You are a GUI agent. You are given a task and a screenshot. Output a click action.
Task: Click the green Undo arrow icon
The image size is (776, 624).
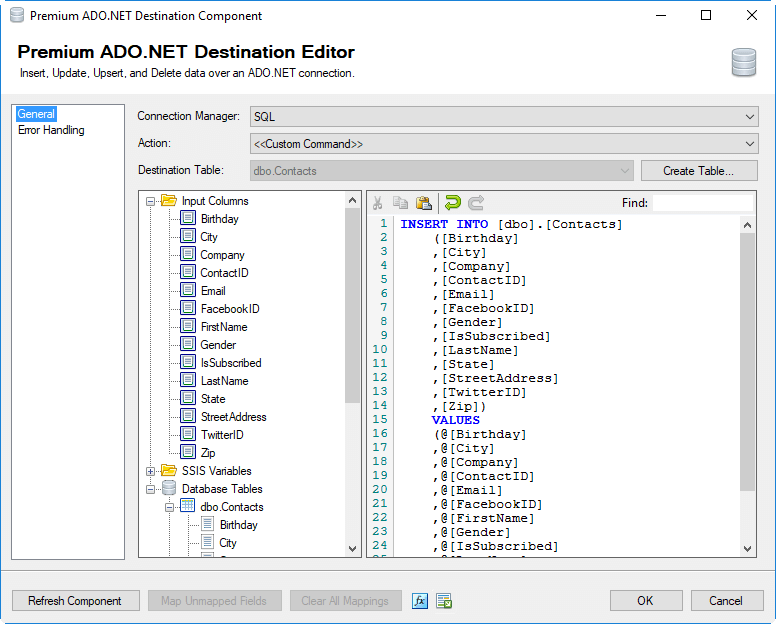[452, 203]
